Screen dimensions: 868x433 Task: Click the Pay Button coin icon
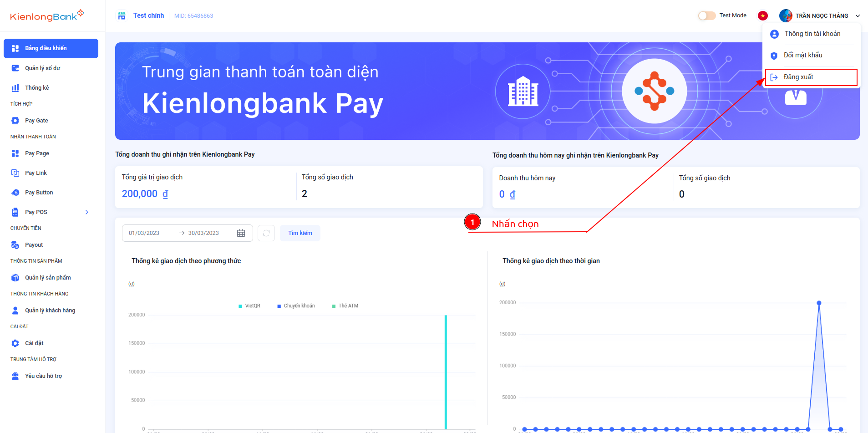(x=15, y=193)
